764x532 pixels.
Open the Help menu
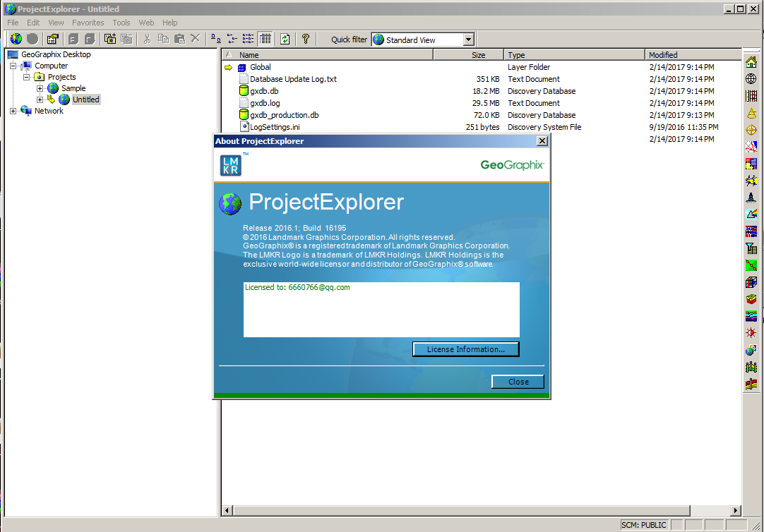pyautogui.click(x=170, y=23)
